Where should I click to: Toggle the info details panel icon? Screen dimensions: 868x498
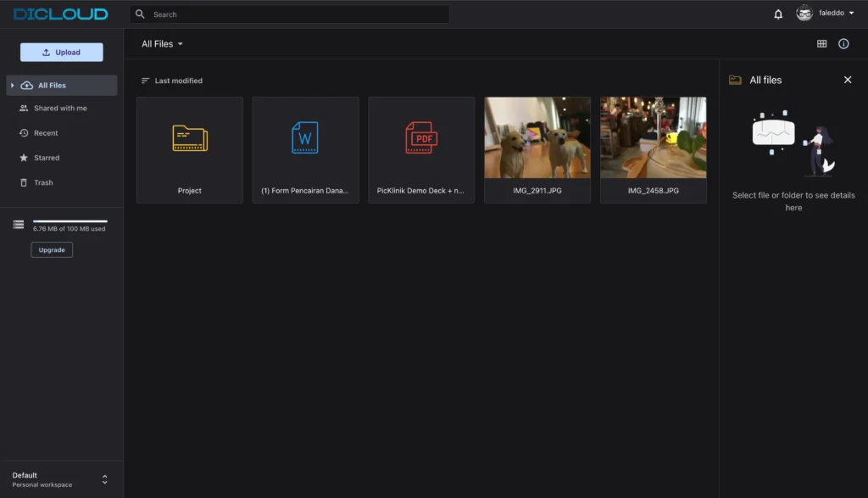point(843,44)
